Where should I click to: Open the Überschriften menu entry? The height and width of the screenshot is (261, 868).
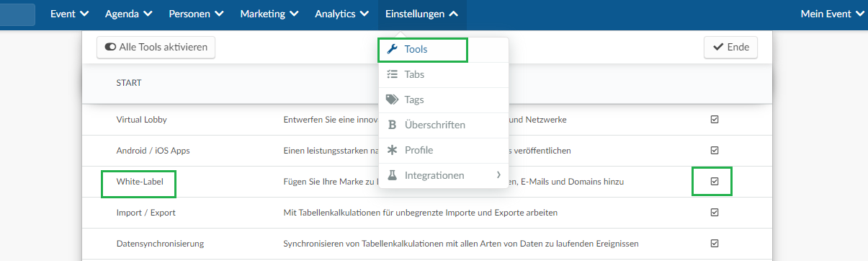point(444,125)
